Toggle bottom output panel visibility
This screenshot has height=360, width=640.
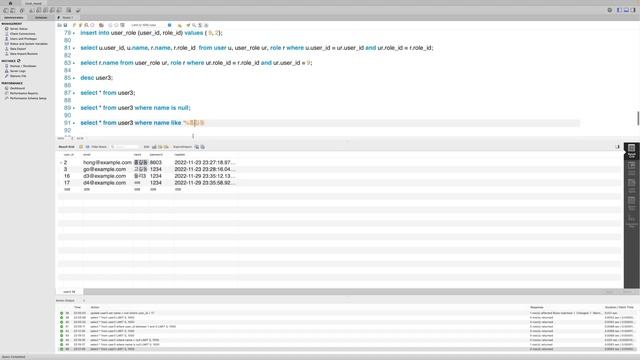pos(626,10)
